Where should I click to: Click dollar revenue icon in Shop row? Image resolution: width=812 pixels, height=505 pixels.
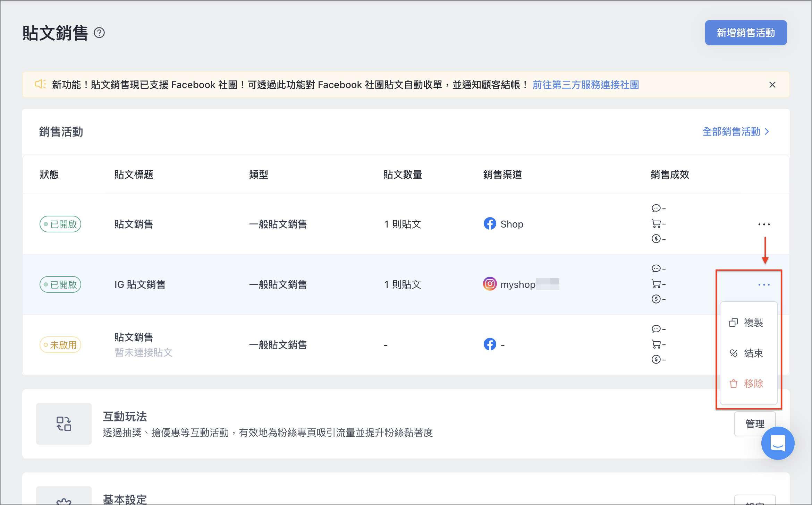point(656,239)
